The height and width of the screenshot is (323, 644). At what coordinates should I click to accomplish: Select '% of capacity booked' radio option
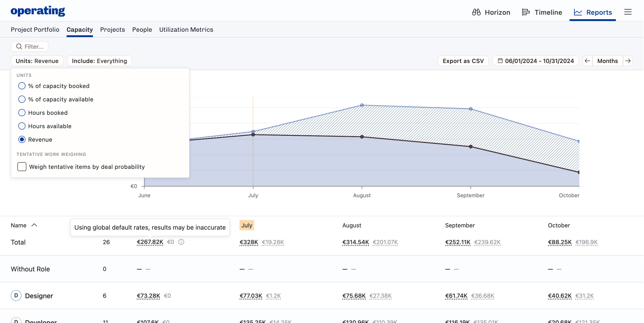click(22, 86)
